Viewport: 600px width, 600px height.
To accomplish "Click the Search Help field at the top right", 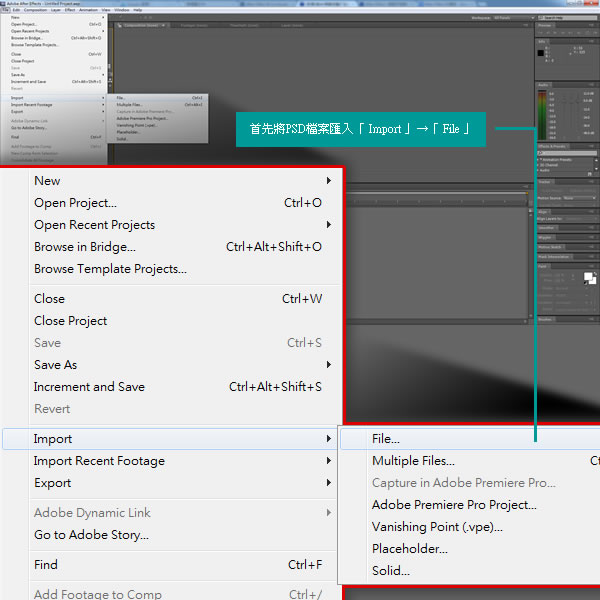I will click(x=568, y=18).
